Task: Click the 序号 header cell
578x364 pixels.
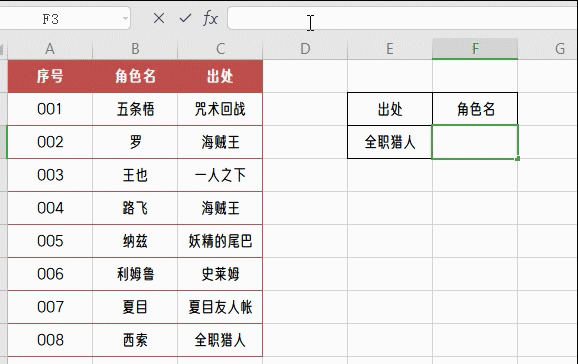Action: pos(50,76)
